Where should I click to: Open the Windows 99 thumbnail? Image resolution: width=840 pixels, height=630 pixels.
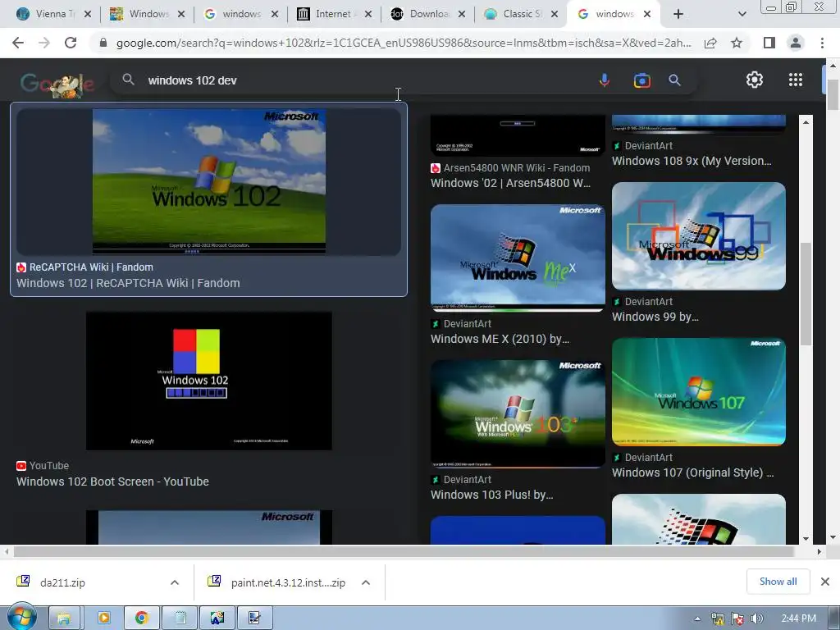[x=699, y=235]
